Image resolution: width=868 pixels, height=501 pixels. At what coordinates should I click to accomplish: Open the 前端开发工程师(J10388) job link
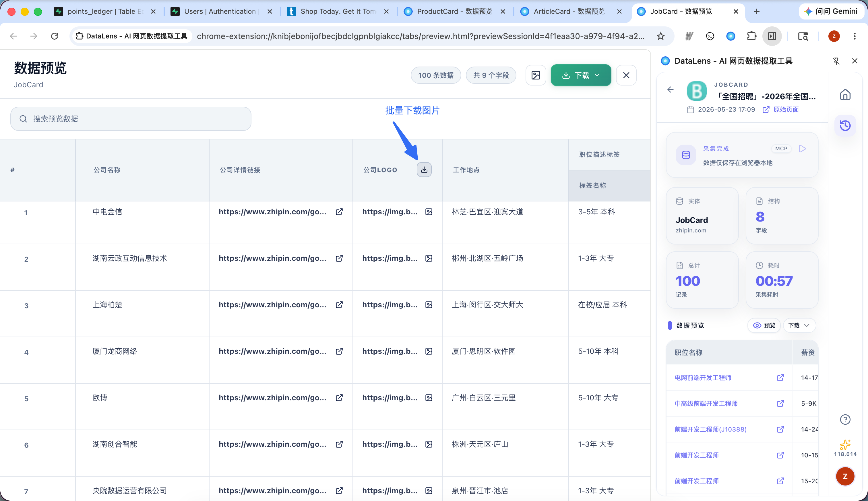(x=710, y=430)
